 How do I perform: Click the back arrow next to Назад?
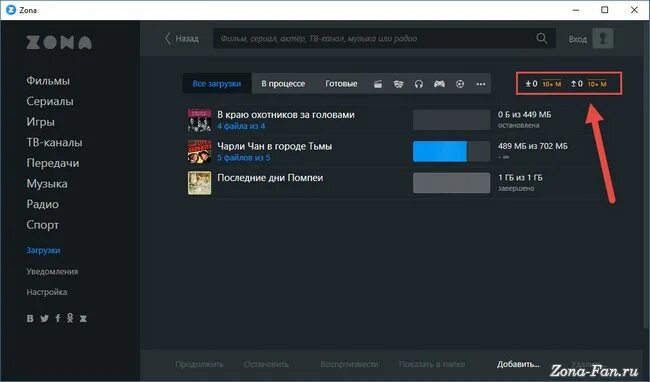click(167, 39)
